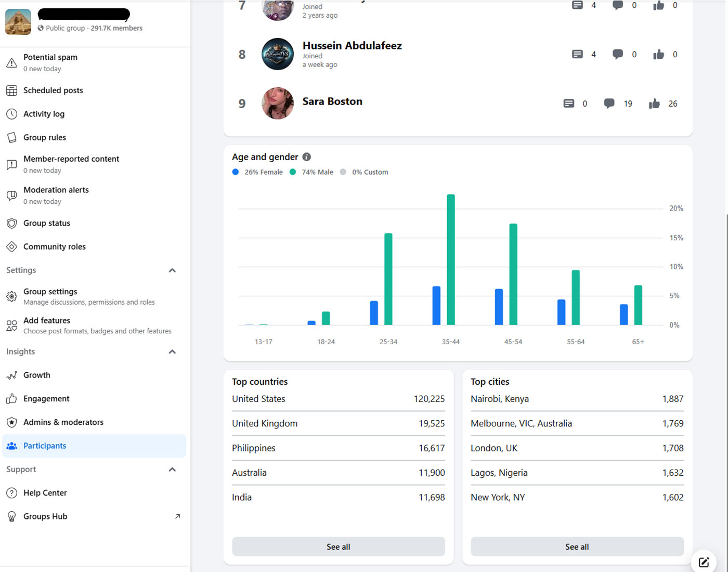Click the Activity log clock icon
728x572 pixels.
pyautogui.click(x=11, y=114)
